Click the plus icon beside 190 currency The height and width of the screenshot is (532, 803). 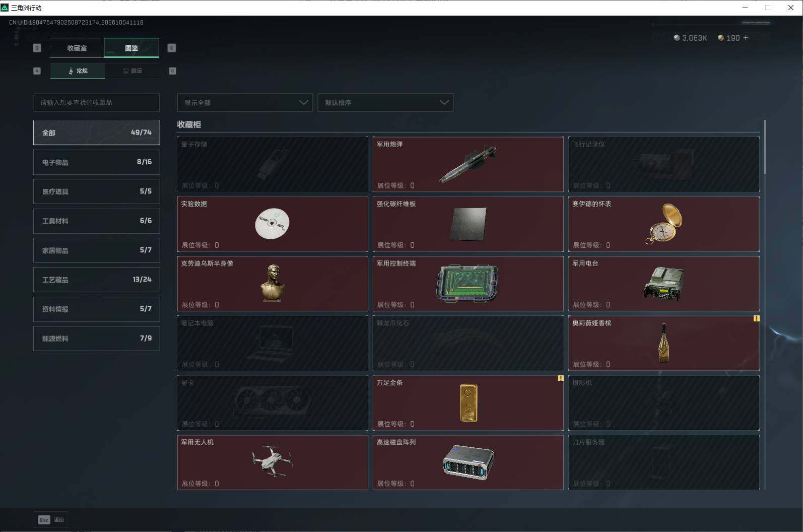coord(746,38)
